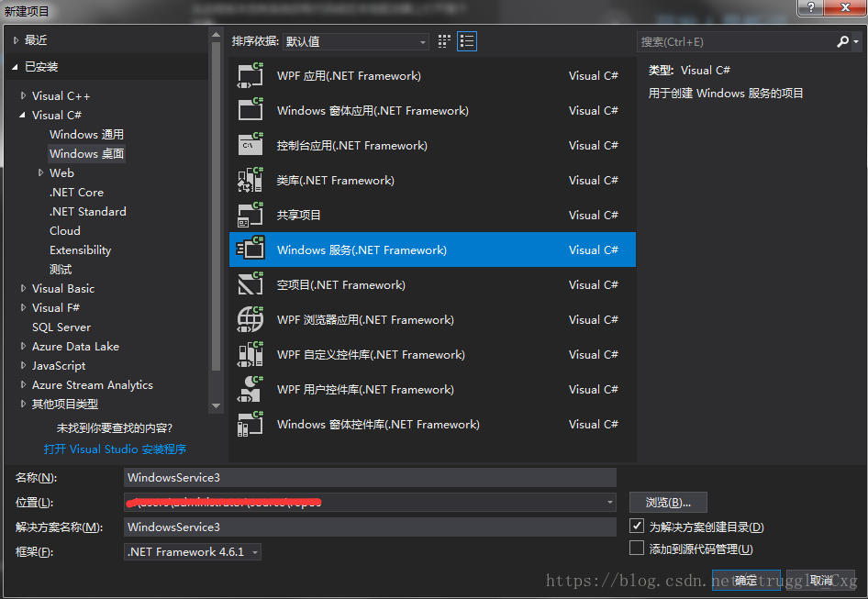868x599 pixels.
Task: Expand the 最近 section
Action: coord(16,39)
